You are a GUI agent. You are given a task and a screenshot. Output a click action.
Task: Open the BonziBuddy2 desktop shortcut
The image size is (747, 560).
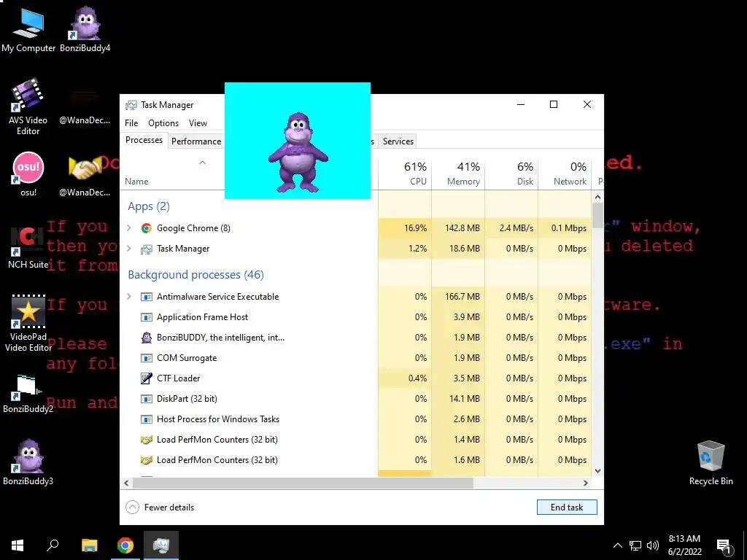[x=28, y=393]
